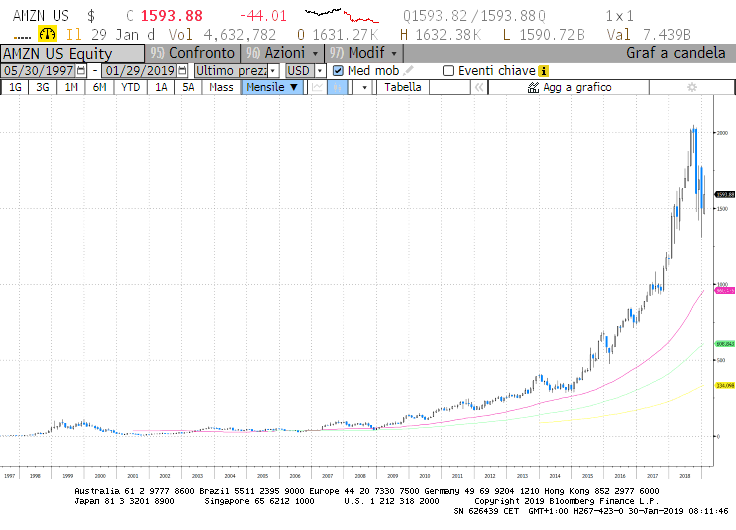Click the Graf a candela title
Screen dimensions: 736x530
pyautogui.click(x=675, y=53)
